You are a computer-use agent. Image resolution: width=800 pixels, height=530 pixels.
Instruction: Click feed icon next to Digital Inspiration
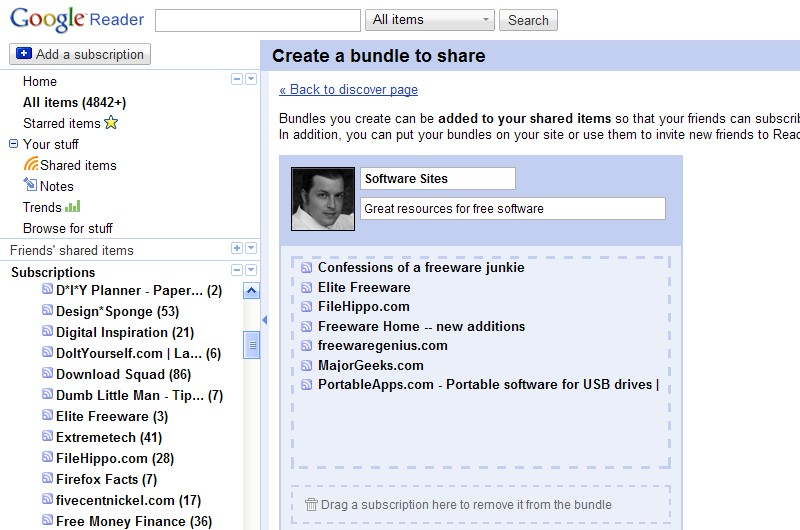[x=47, y=331]
